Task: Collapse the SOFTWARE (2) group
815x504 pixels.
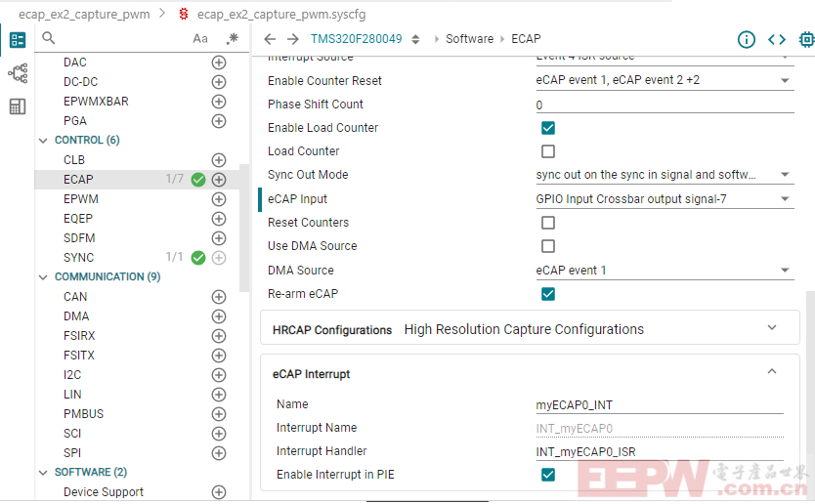Action: pos(43,473)
